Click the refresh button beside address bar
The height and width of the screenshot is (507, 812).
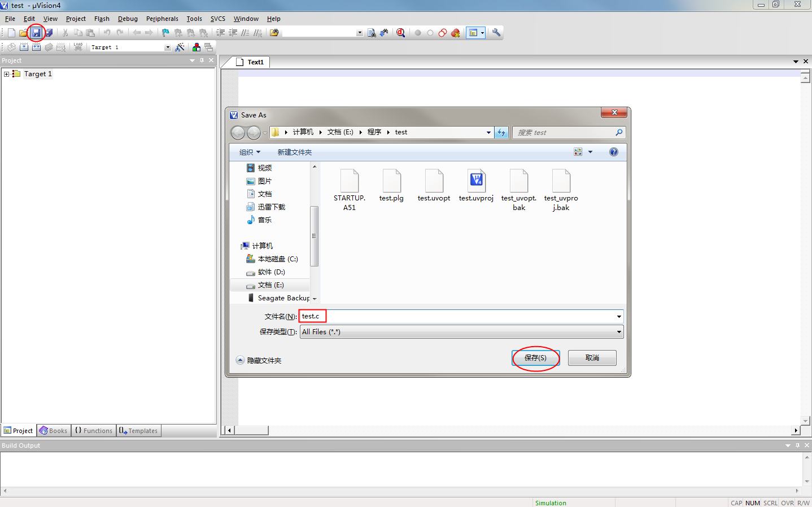pos(501,133)
